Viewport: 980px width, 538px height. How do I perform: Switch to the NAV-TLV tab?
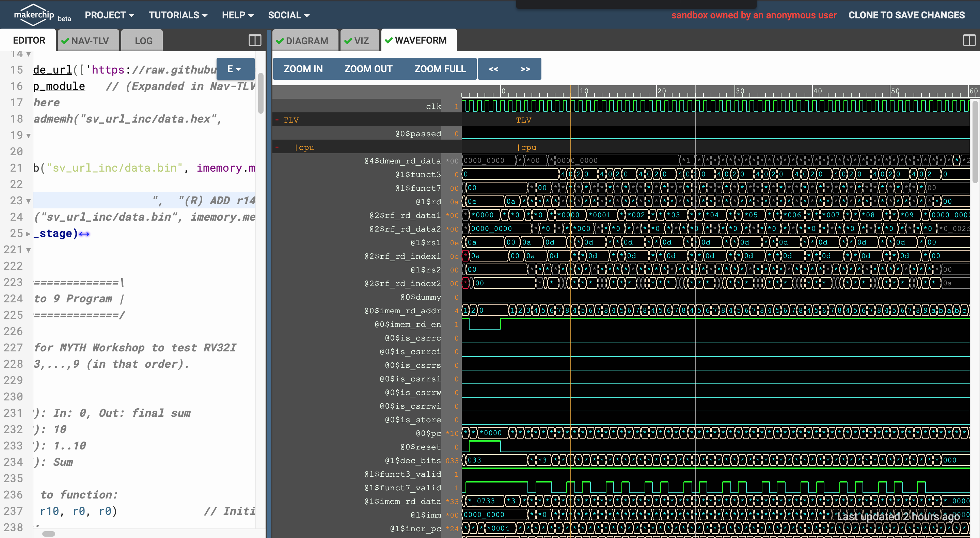pyautogui.click(x=88, y=40)
